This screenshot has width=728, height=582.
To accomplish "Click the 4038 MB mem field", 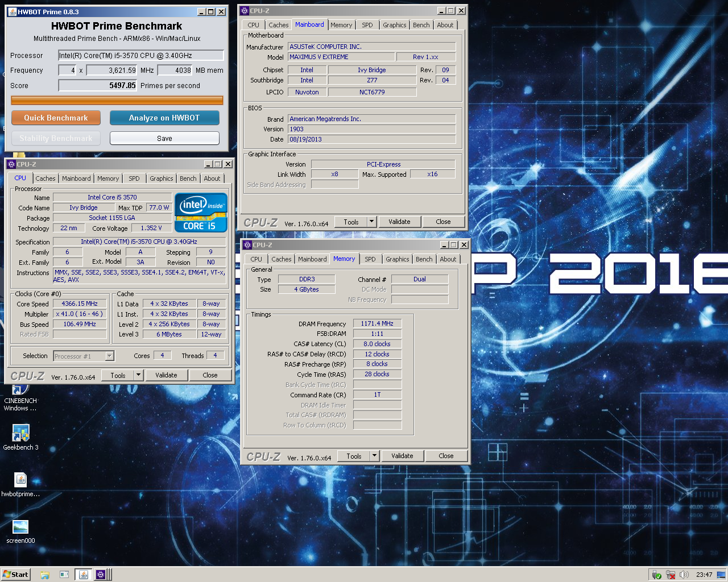I will click(175, 70).
